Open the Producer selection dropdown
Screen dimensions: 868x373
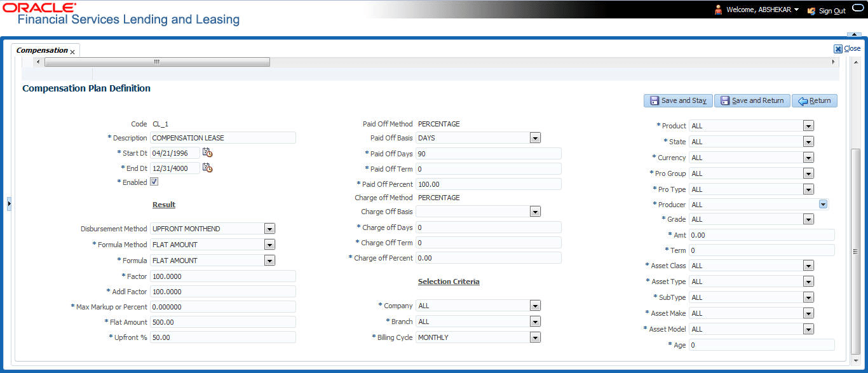pos(823,204)
